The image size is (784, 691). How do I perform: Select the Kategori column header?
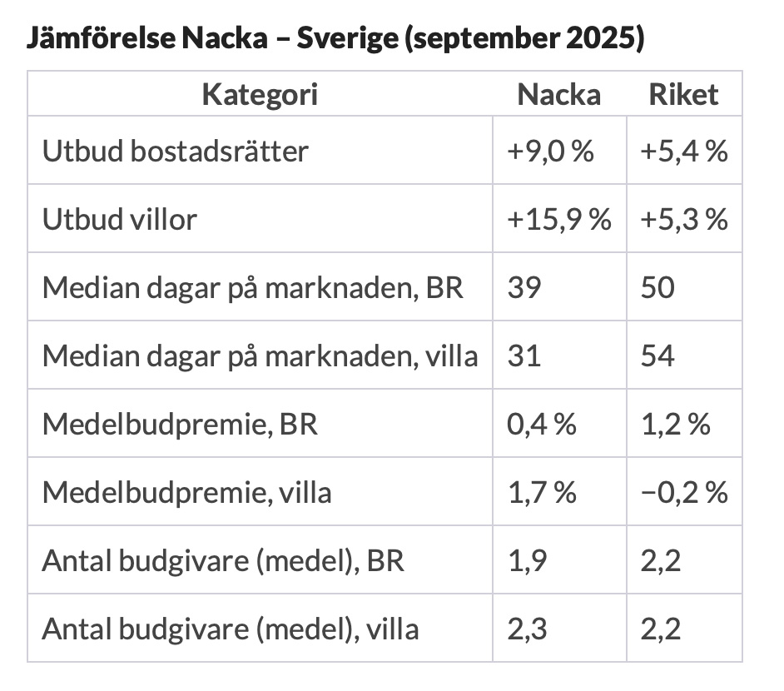(x=260, y=95)
